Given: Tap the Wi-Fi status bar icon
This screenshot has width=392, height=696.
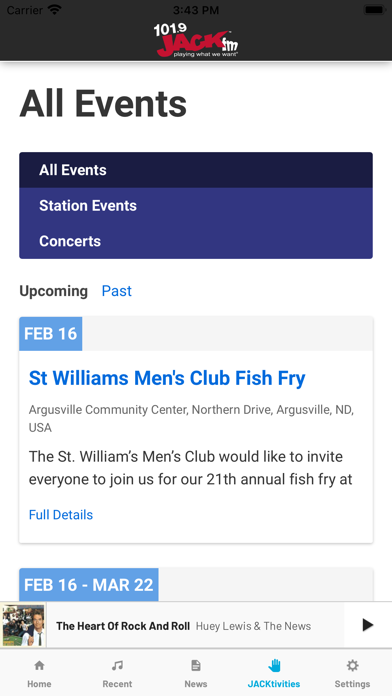Looking at the screenshot, I should point(55,10).
